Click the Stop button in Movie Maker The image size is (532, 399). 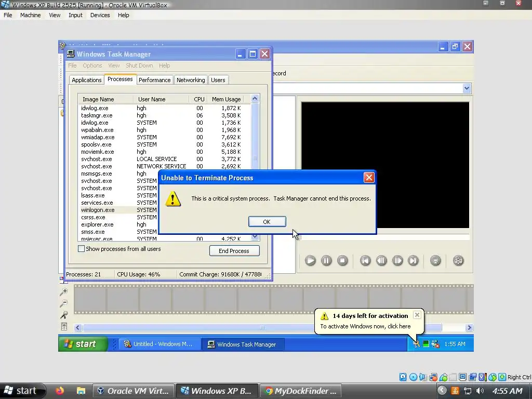pyautogui.click(x=342, y=261)
